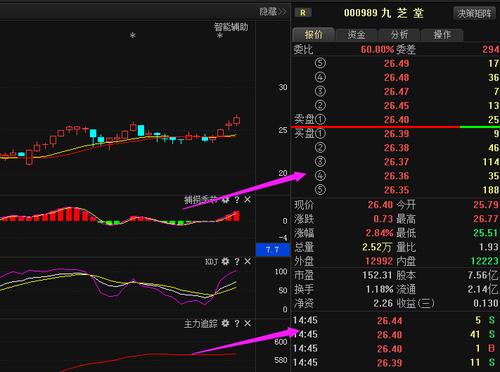
Task: Show help for 主力追踪 indicator
Action: click(x=237, y=324)
